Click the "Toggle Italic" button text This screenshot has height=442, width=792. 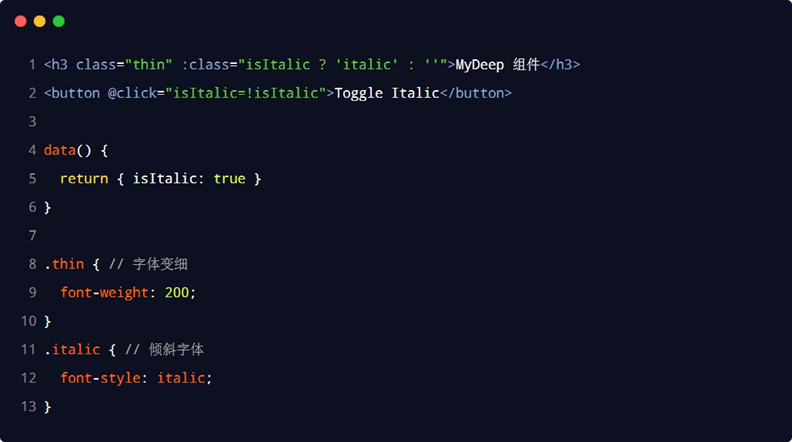coord(387,93)
